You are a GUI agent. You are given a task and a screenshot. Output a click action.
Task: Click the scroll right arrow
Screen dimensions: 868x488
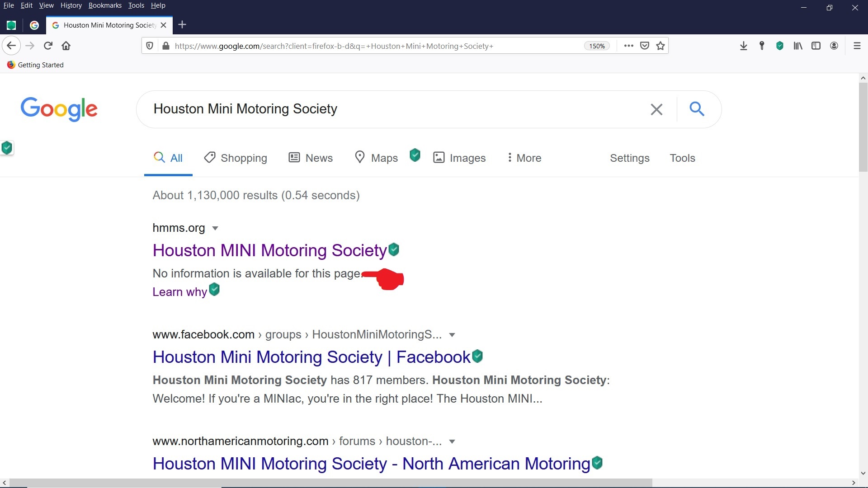click(x=853, y=483)
